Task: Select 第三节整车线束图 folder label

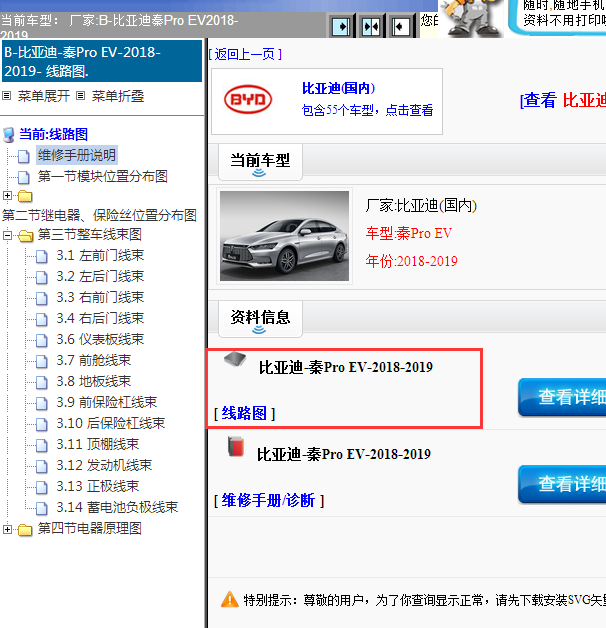Action: coord(90,234)
